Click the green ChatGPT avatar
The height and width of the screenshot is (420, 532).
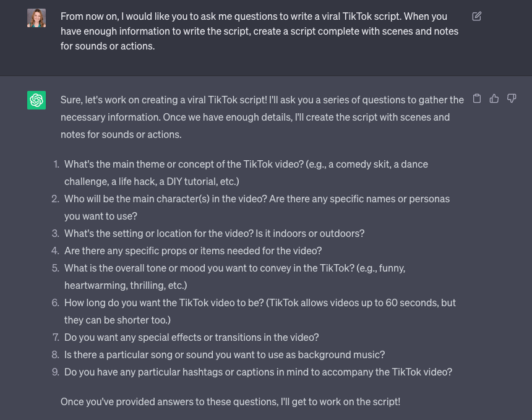(x=36, y=100)
